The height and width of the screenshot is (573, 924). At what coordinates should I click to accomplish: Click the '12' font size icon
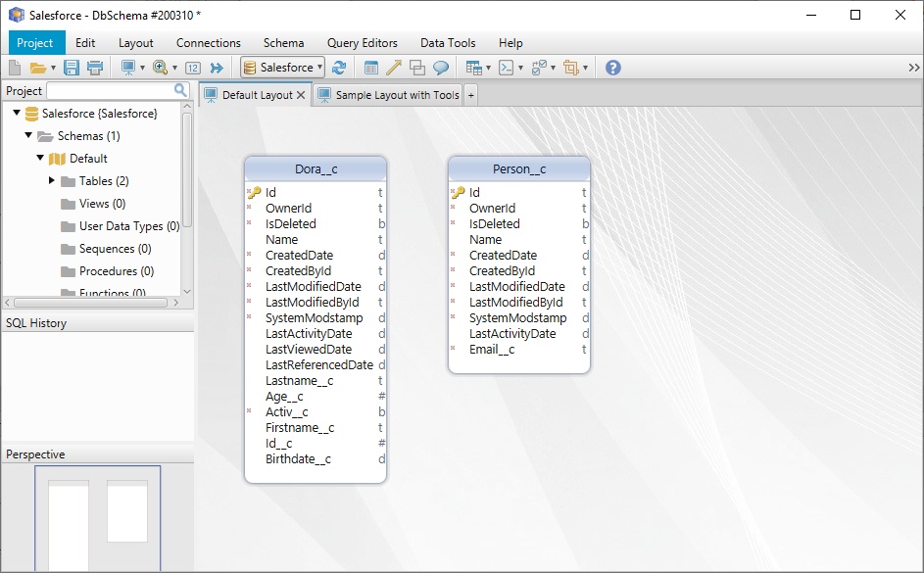(193, 68)
